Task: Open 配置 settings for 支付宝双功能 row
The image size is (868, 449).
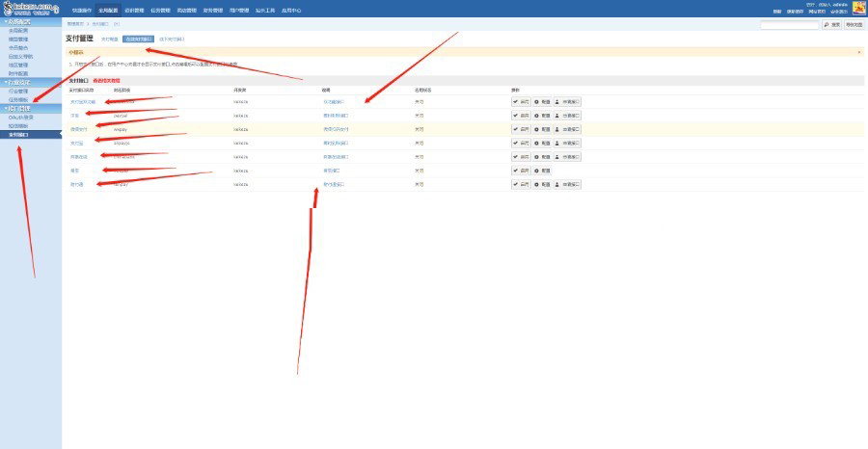Action: click(542, 102)
